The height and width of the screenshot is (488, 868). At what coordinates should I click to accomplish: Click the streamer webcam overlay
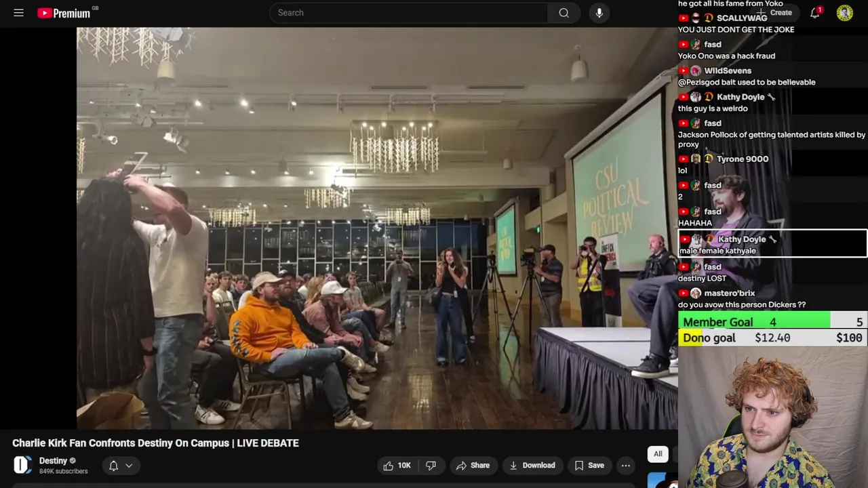[x=772, y=418]
